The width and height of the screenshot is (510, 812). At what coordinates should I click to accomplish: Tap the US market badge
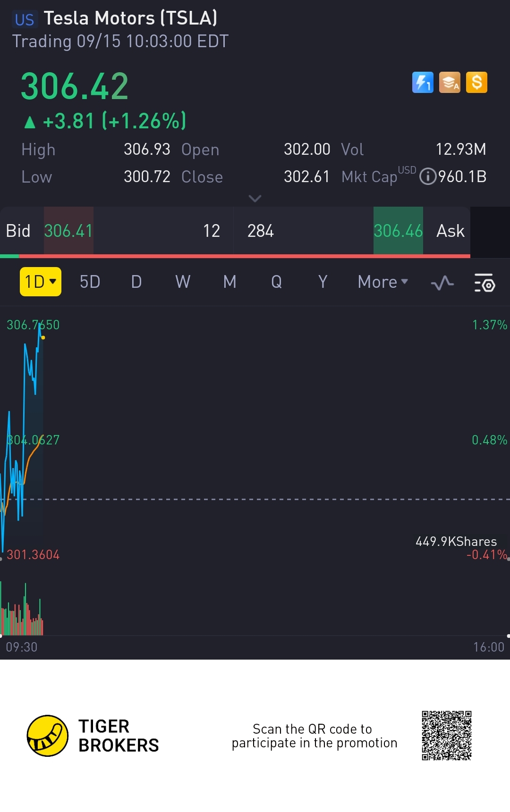pyautogui.click(x=24, y=19)
